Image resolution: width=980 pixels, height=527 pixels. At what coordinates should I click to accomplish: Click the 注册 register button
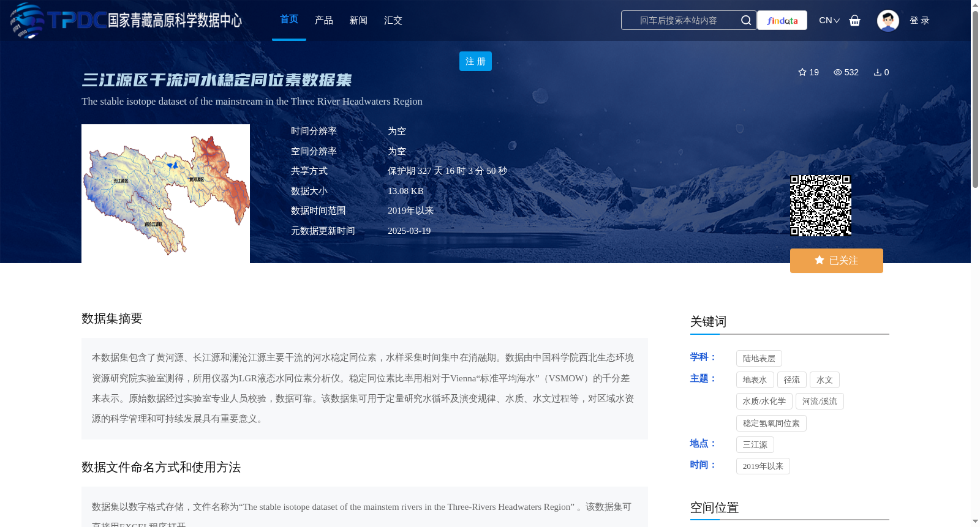(x=475, y=61)
